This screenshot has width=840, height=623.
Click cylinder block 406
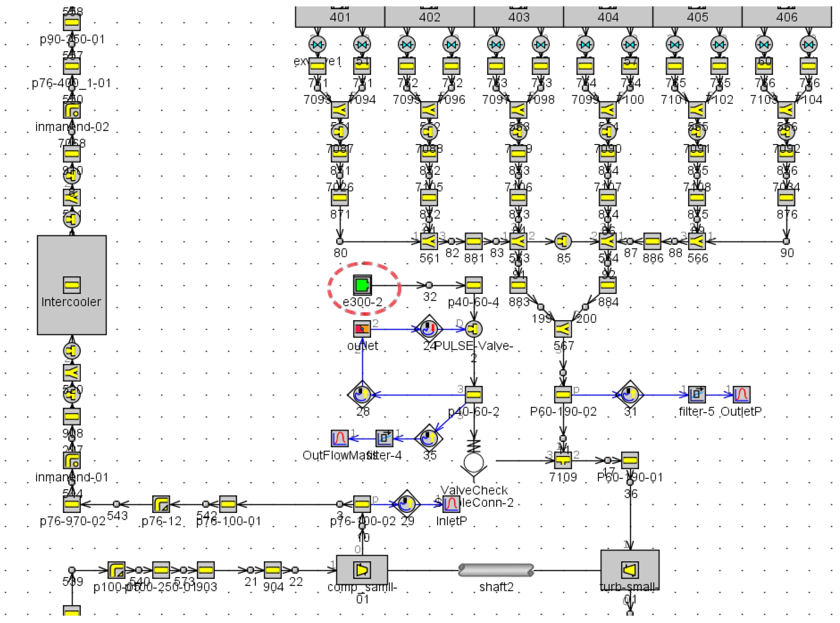pos(786,17)
